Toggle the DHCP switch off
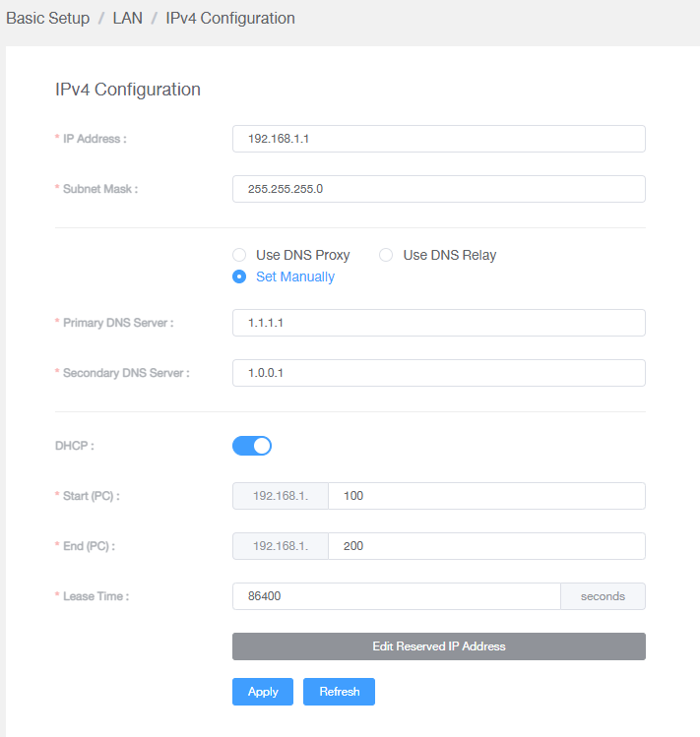 point(252,446)
